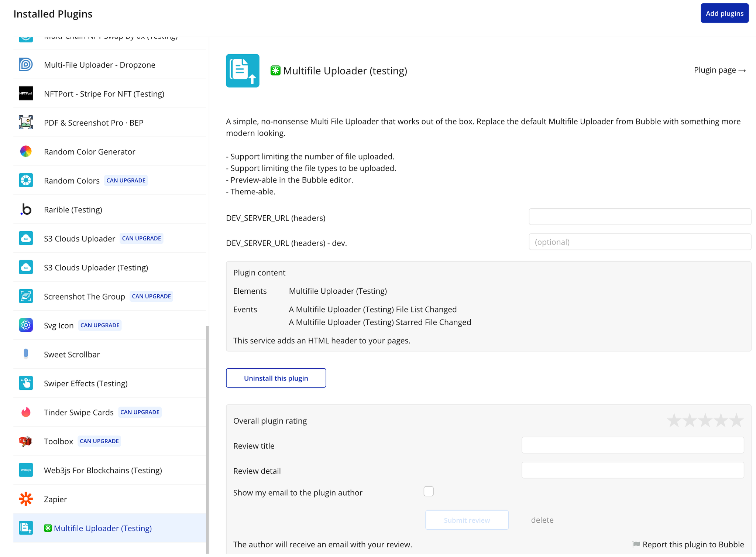
Task: Select Zapier plugin row
Action: click(x=109, y=499)
